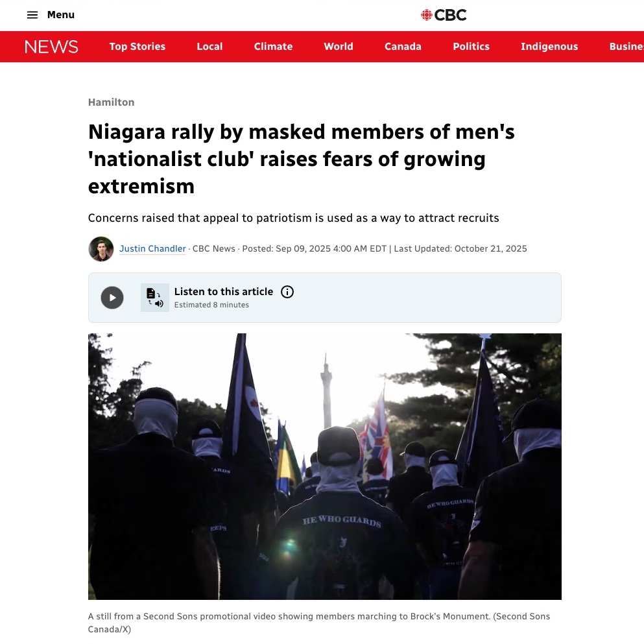Screen dimensions: 644x644
Task: Open the Climate section
Action: click(x=273, y=47)
